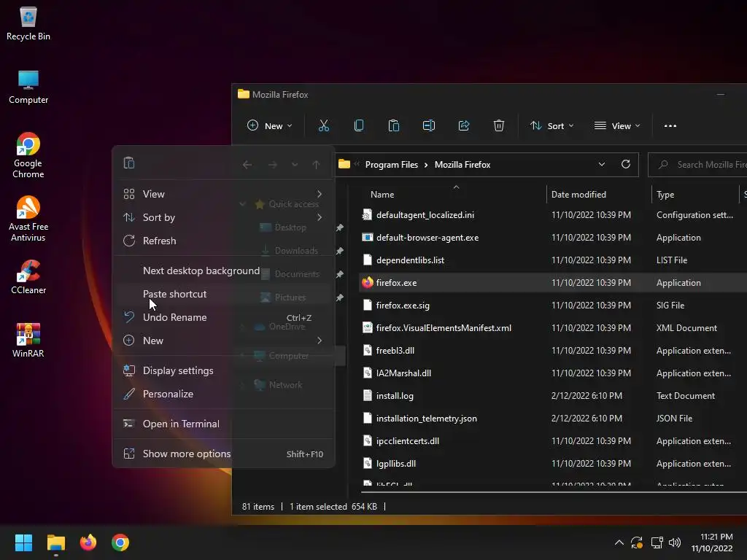Select the Computer desktop icon
This screenshot has height=560, width=747.
point(28,87)
